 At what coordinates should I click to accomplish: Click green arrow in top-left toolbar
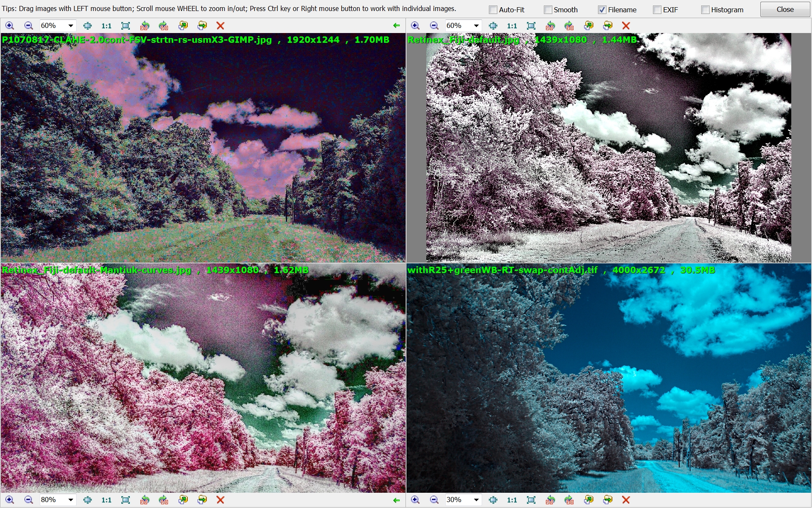(x=396, y=26)
